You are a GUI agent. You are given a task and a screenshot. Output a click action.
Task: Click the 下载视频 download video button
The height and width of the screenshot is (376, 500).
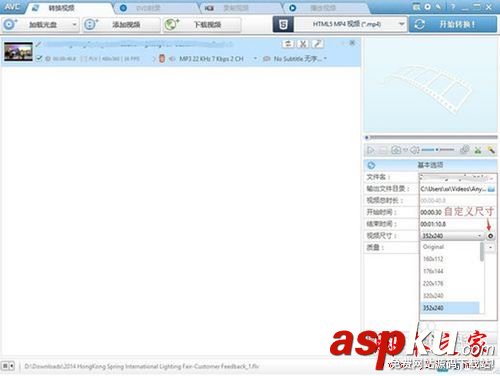[202, 24]
